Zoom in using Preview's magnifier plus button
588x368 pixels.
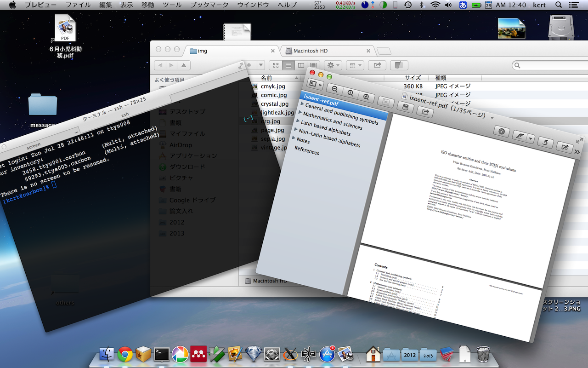click(x=367, y=97)
